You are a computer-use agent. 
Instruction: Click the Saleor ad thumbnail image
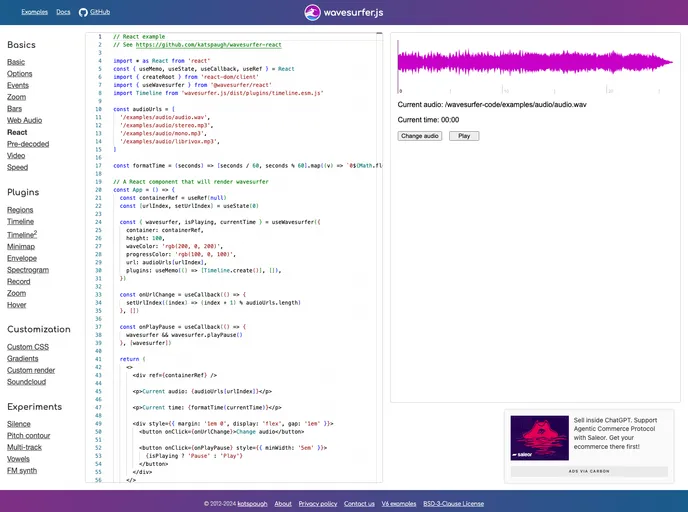[539, 438]
